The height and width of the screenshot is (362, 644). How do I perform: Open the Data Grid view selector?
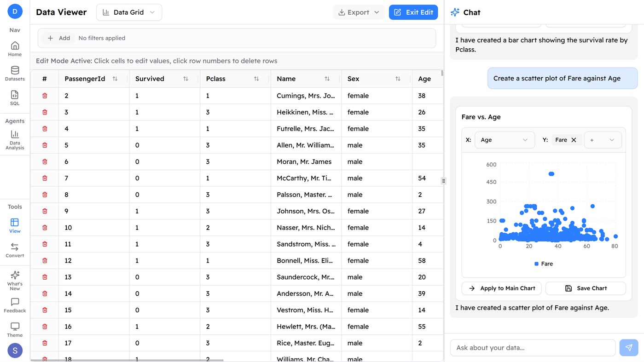click(129, 12)
